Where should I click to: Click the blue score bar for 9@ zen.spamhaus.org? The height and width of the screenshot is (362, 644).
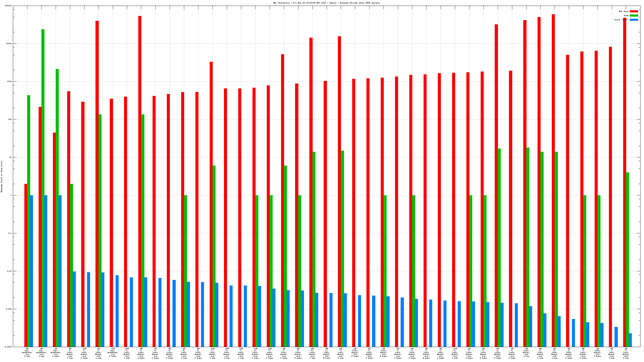point(32,271)
